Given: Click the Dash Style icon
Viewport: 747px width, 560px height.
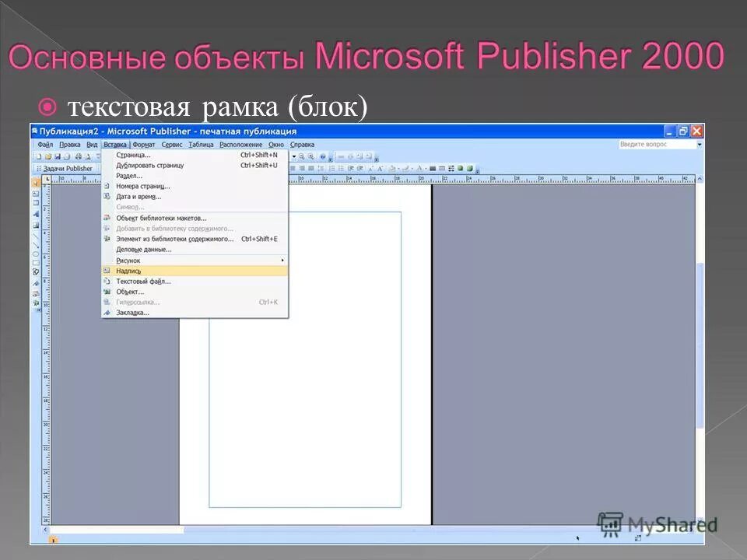Looking at the screenshot, I should [442, 168].
